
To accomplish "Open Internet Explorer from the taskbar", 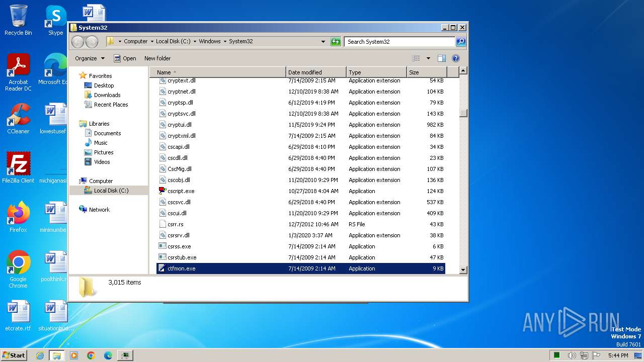I will [x=40, y=355].
